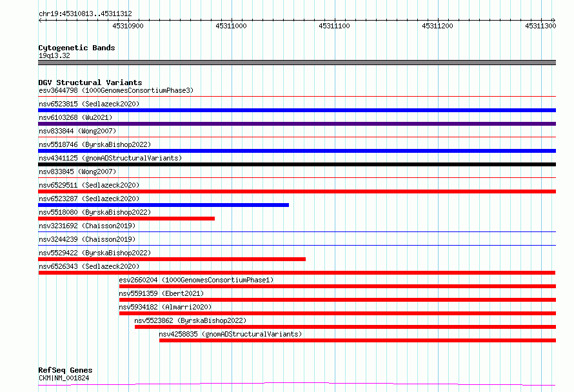Open the nsv833845 (Wong2007) label
574x392 pixels.
click(77, 171)
